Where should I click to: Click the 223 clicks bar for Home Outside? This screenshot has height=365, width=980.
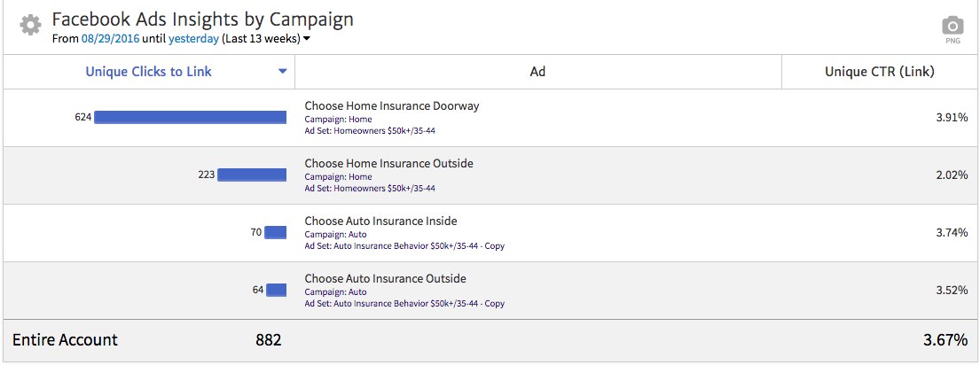(x=252, y=175)
